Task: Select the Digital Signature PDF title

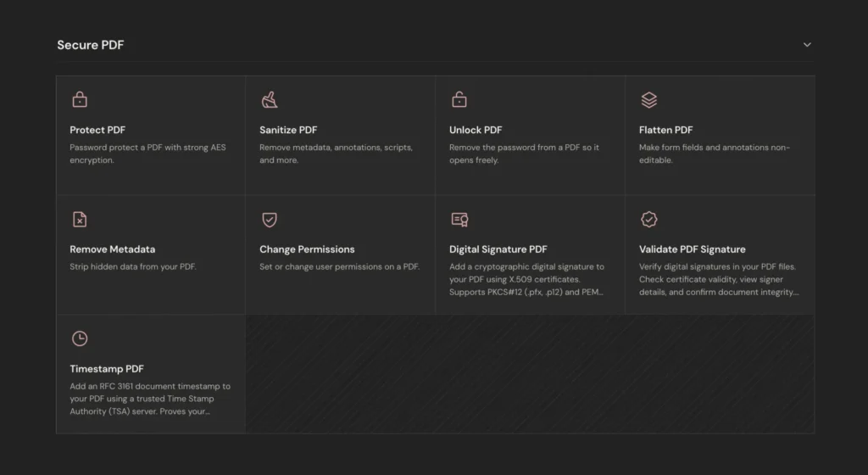Action: [x=498, y=249]
